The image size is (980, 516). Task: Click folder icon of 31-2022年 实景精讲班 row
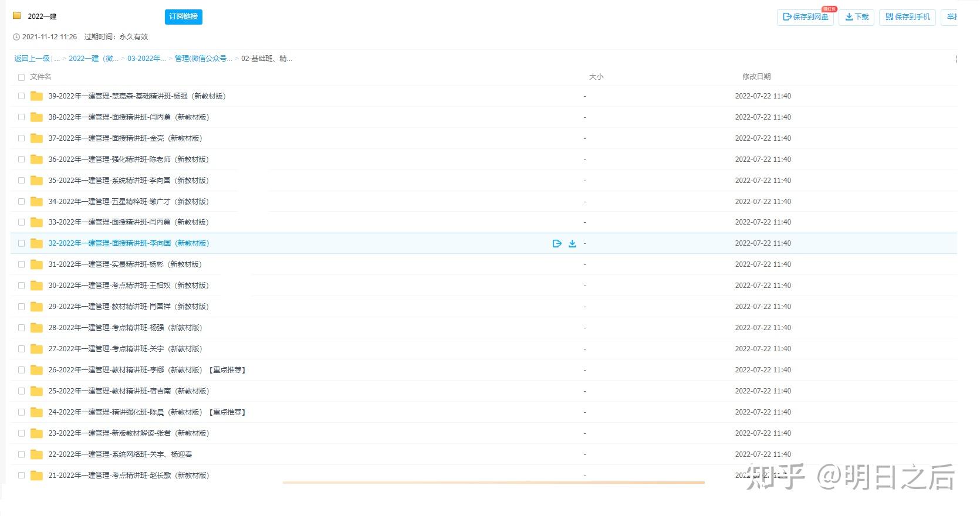click(36, 264)
